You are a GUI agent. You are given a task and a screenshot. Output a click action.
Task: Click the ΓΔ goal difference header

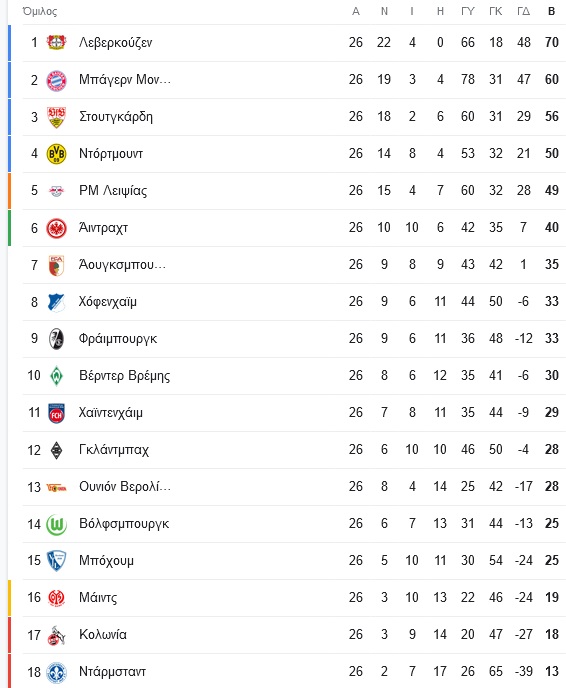click(x=523, y=11)
